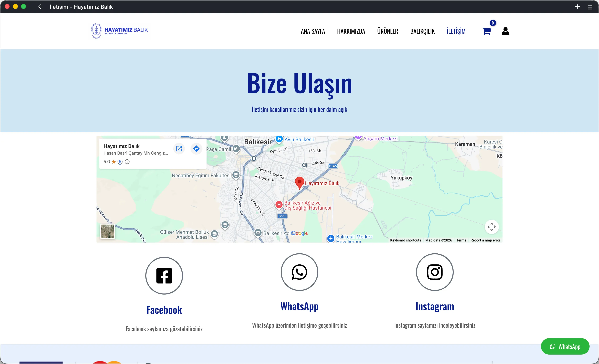Open the WhatsApp heading link
The height and width of the screenshot is (364, 599).
point(299,306)
